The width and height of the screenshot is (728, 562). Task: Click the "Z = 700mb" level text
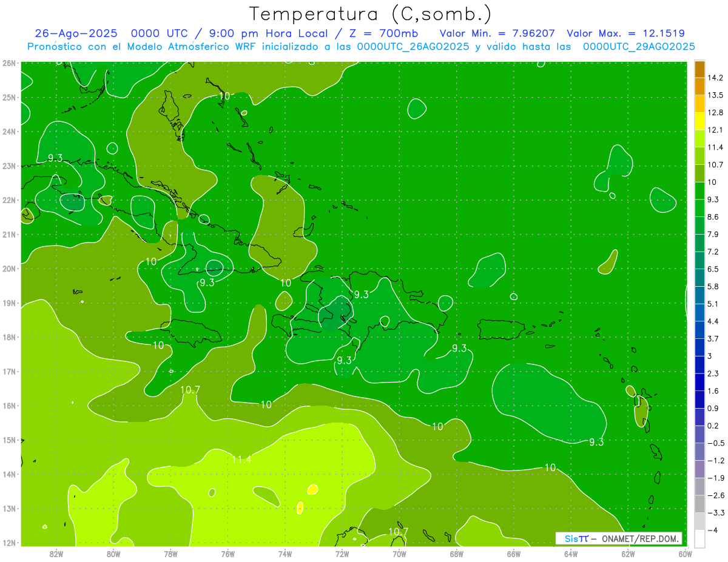pyautogui.click(x=383, y=33)
